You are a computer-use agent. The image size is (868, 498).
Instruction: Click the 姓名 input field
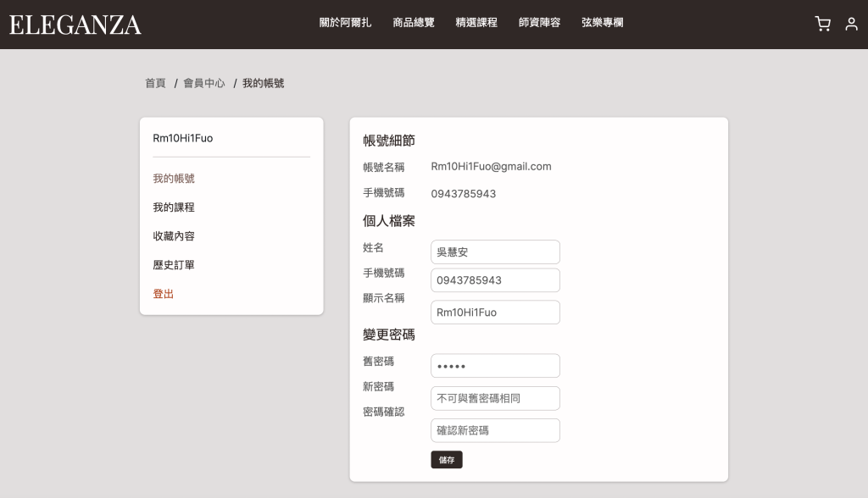point(495,252)
